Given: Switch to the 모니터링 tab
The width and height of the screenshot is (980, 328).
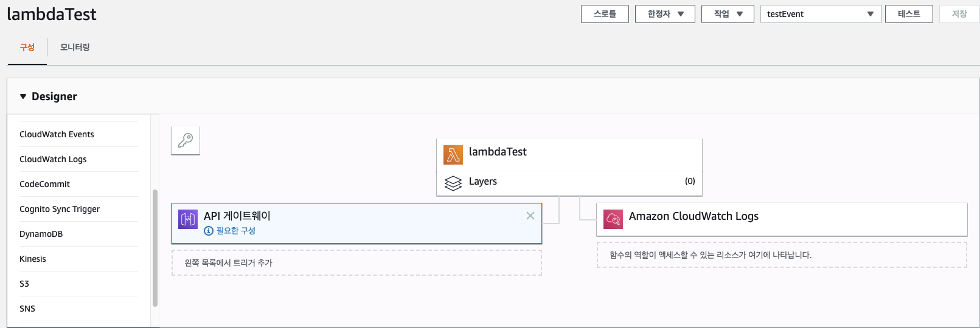Looking at the screenshot, I should tap(75, 47).
